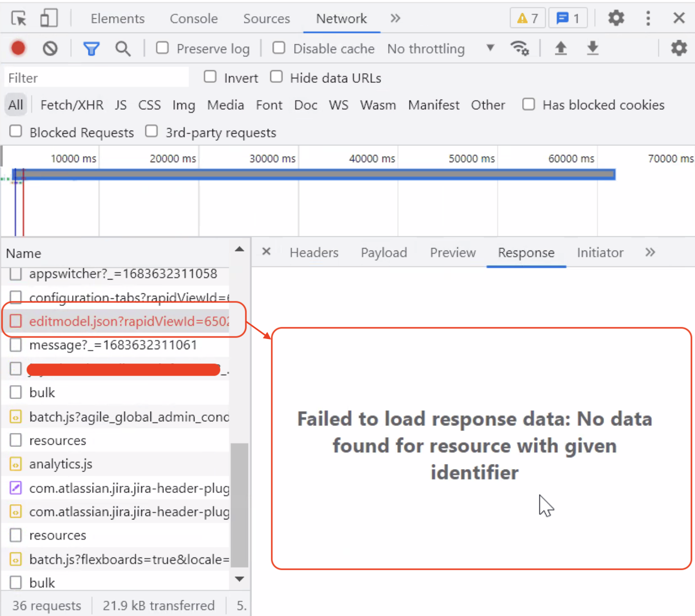This screenshot has height=616, width=695.
Task: Open the Headers tab
Action: pyautogui.click(x=313, y=253)
